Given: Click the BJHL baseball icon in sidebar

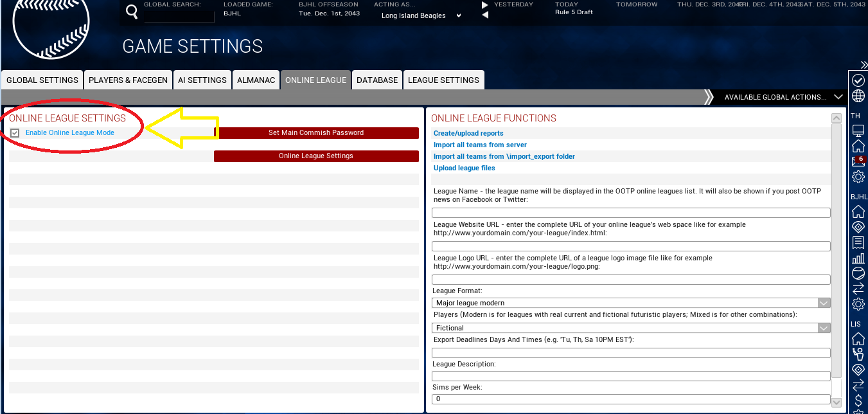Looking at the screenshot, I should click(x=858, y=274).
